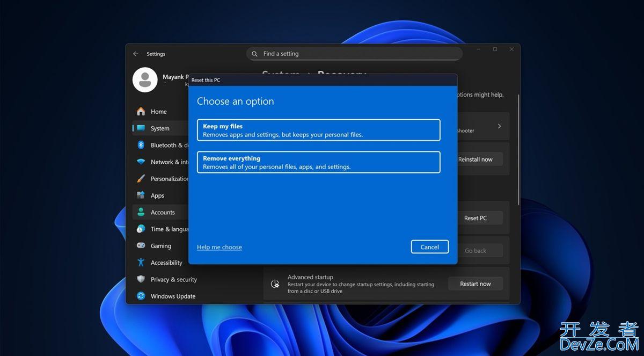Click the user profile avatar picture
644x356 pixels.
[x=145, y=80]
